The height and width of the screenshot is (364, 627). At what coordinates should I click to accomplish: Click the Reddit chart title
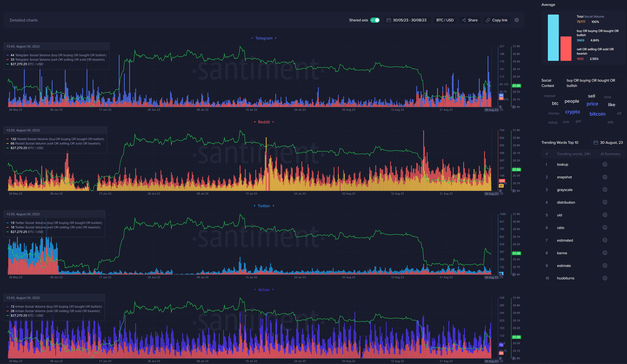264,122
